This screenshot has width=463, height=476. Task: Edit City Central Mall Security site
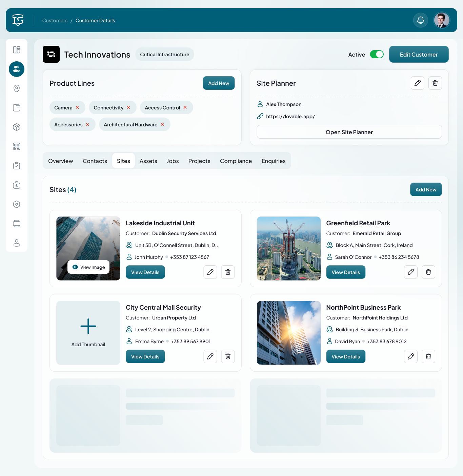pyautogui.click(x=210, y=356)
